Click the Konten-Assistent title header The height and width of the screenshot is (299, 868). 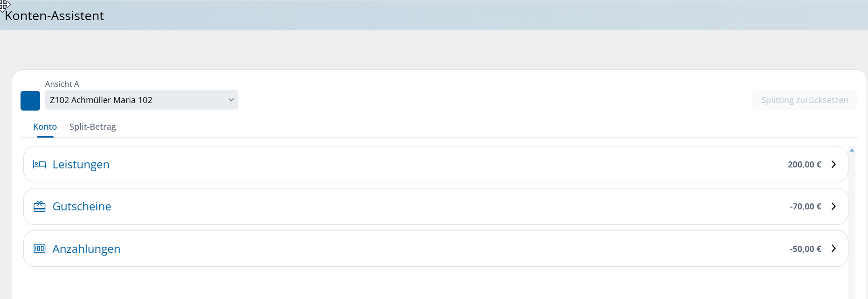55,16
